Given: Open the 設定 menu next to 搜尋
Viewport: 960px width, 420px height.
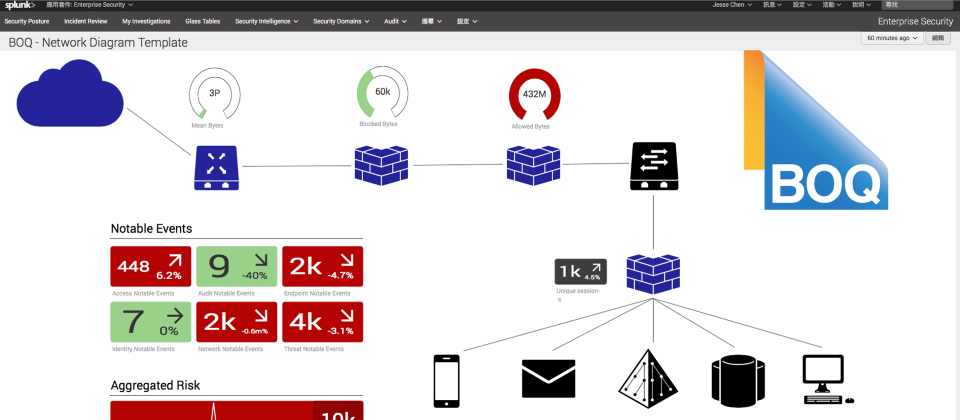Looking at the screenshot, I should pos(467,21).
